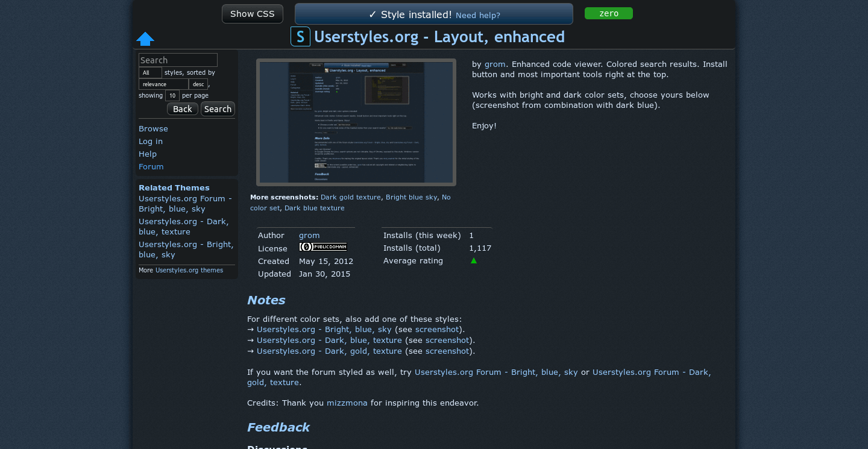Open Notes link Userstyles.org - Bright, blue, sky
Screen dimensions: 868x449
tap(324, 329)
